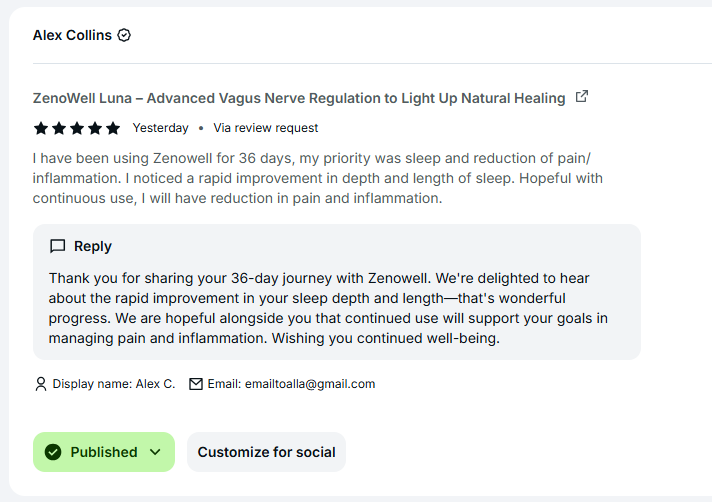Open the Published status dropdown label

pos(104,452)
